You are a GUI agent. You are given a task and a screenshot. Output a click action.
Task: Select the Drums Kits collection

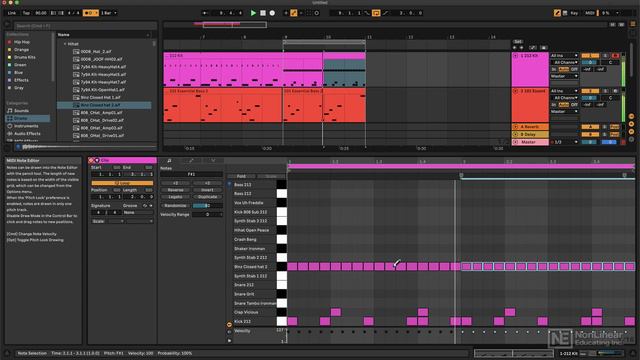point(24,58)
